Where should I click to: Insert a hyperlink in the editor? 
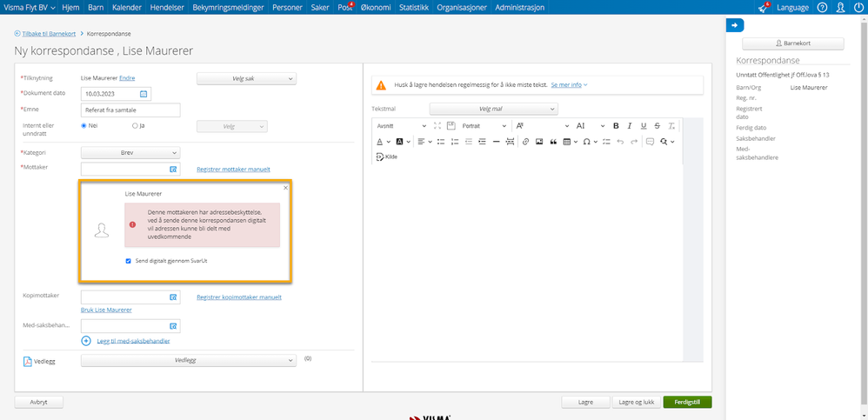coord(526,142)
